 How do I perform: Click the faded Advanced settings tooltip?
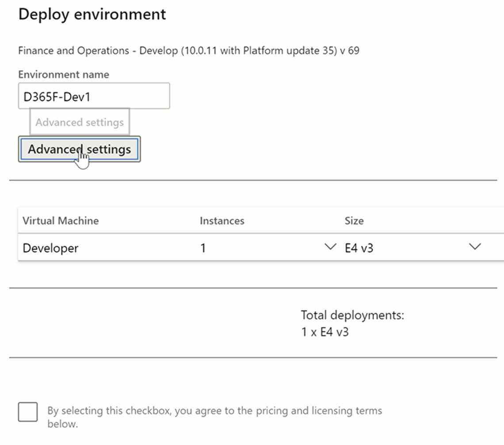(80, 122)
